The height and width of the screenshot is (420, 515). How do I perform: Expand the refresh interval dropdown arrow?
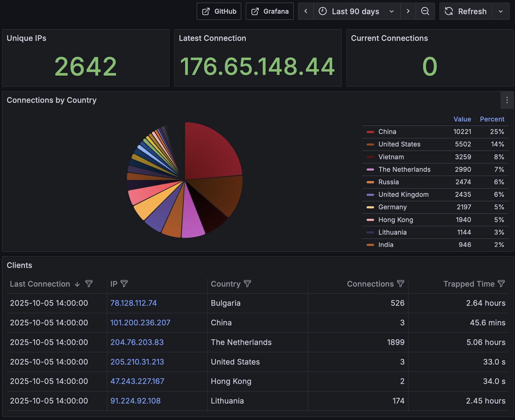500,11
